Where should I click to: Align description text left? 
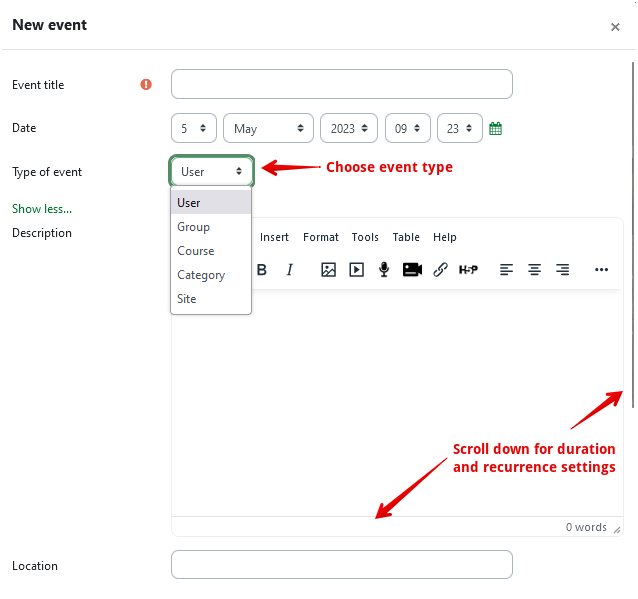(506, 270)
